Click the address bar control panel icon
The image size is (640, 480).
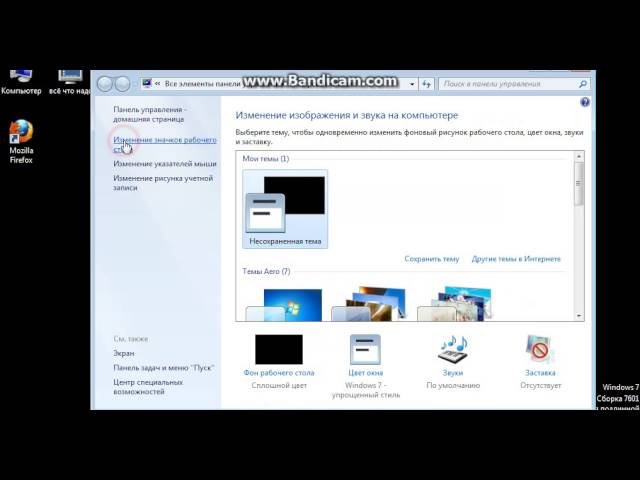(147, 84)
